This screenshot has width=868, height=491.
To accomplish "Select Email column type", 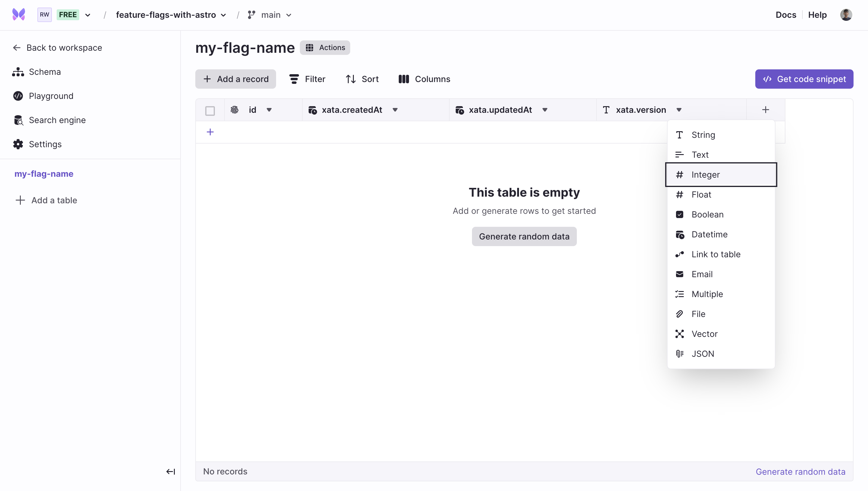I will 721,274.
